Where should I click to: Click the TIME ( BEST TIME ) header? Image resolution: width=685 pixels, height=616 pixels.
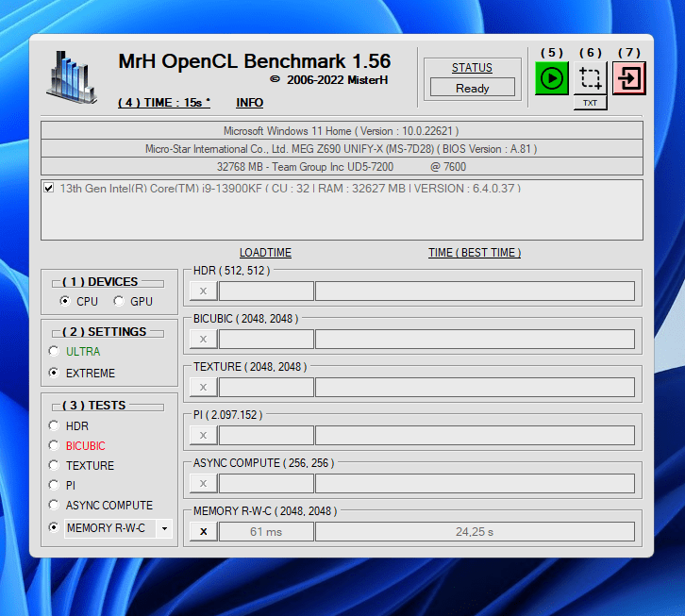[x=475, y=253]
